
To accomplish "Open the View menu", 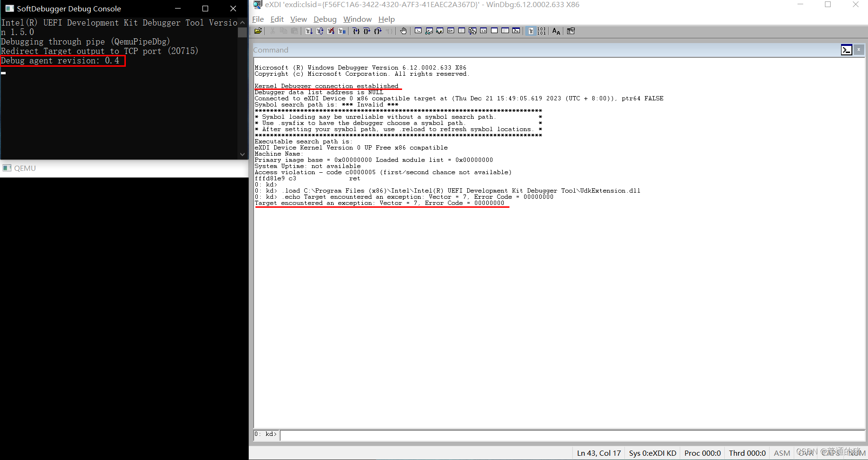I will pyautogui.click(x=298, y=19).
